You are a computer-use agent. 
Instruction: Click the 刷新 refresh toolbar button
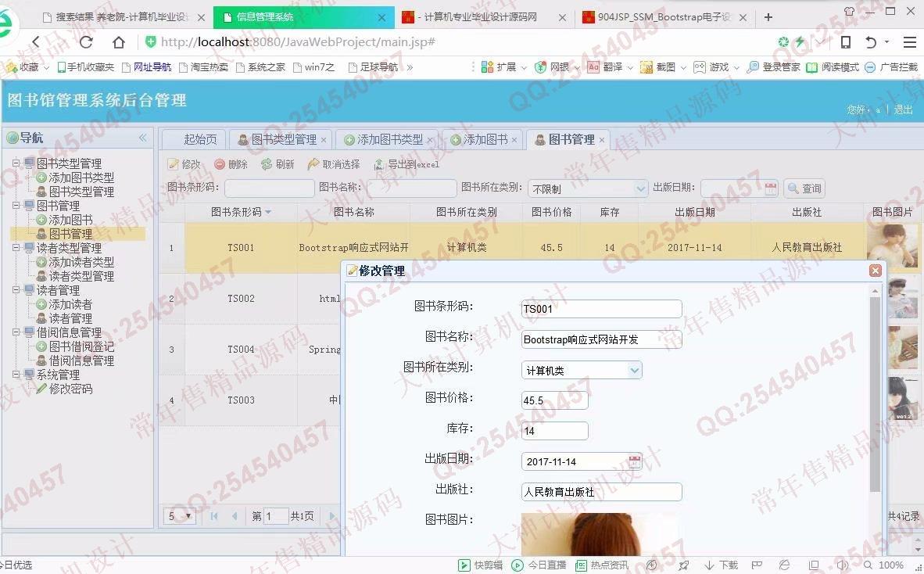tap(278, 164)
